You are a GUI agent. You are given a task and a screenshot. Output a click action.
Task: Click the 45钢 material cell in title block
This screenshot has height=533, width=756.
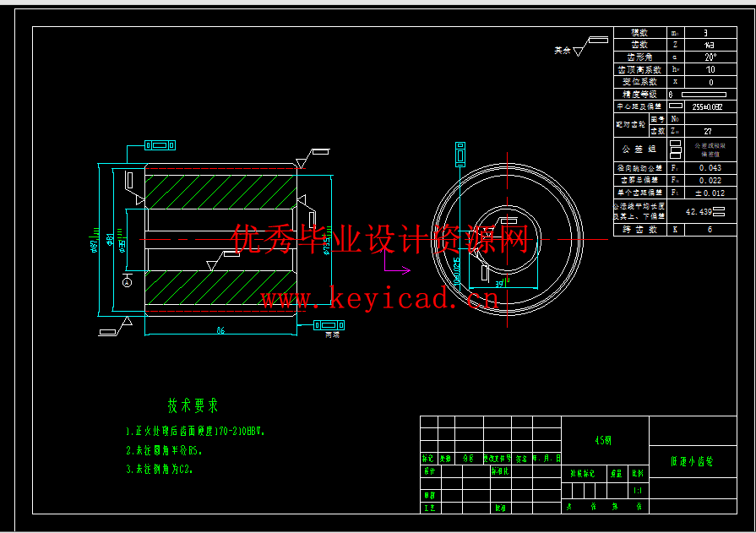pos(604,439)
